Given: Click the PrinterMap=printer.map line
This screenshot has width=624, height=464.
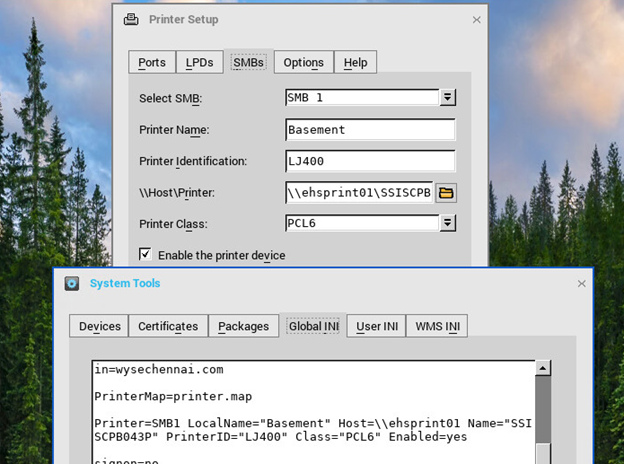Looking at the screenshot, I should pyautogui.click(x=173, y=397).
